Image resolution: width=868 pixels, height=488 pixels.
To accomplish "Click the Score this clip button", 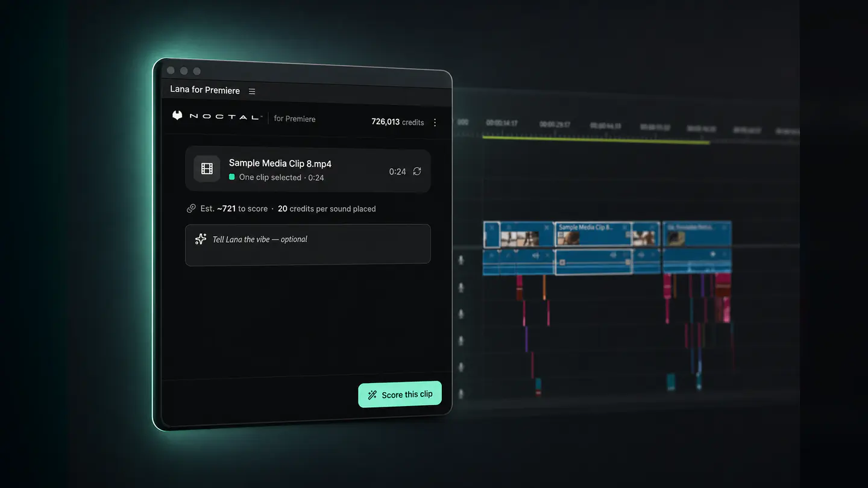I will coord(400,395).
